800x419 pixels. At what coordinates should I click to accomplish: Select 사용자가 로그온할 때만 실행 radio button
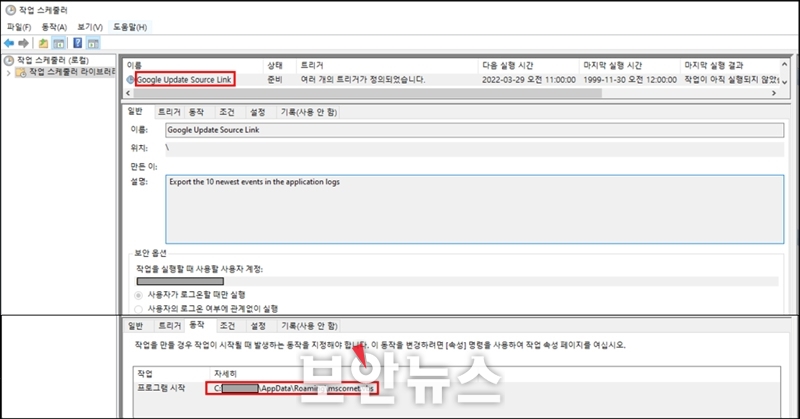[138, 295]
